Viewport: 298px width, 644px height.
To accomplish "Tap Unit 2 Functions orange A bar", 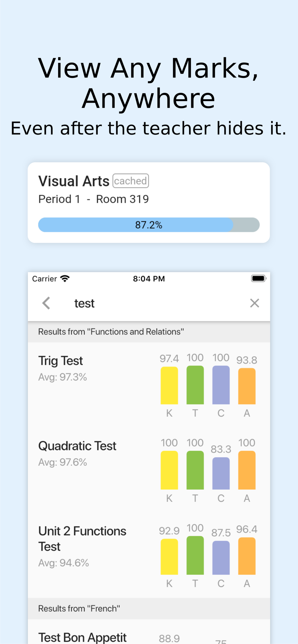I will click(247, 556).
